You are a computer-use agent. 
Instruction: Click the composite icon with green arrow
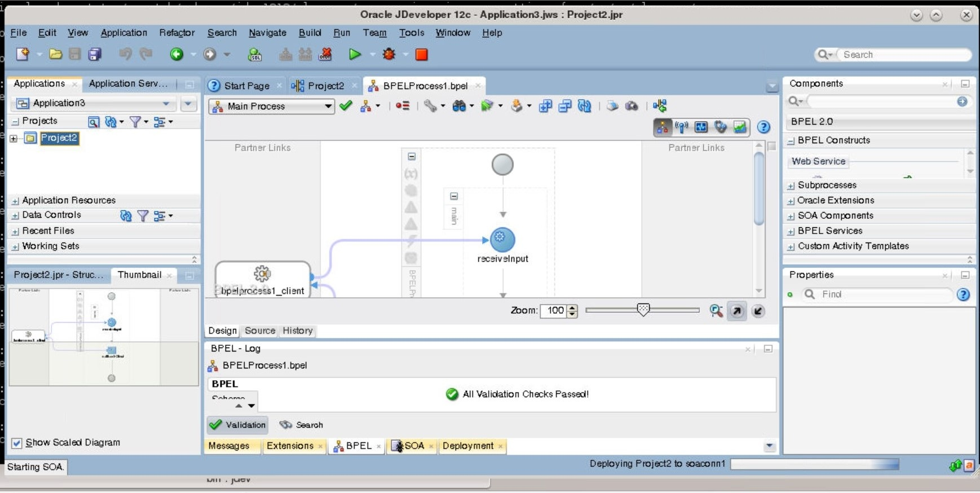pos(660,105)
